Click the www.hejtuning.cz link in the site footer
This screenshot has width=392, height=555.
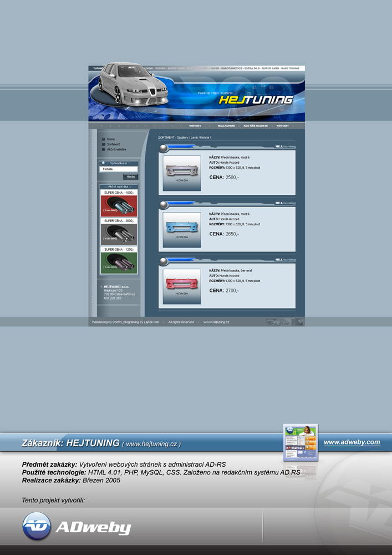click(216, 322)
